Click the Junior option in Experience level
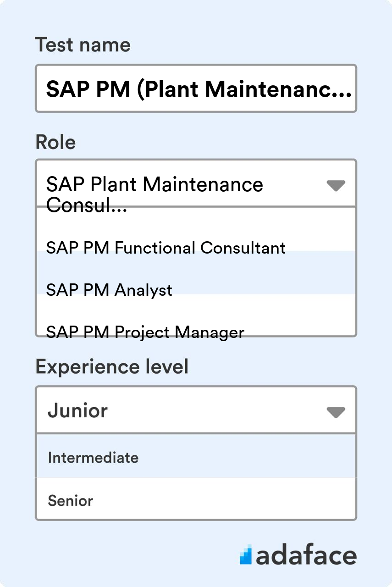The width and height of the screenshot is (392, 587). [x=77, y=410]
